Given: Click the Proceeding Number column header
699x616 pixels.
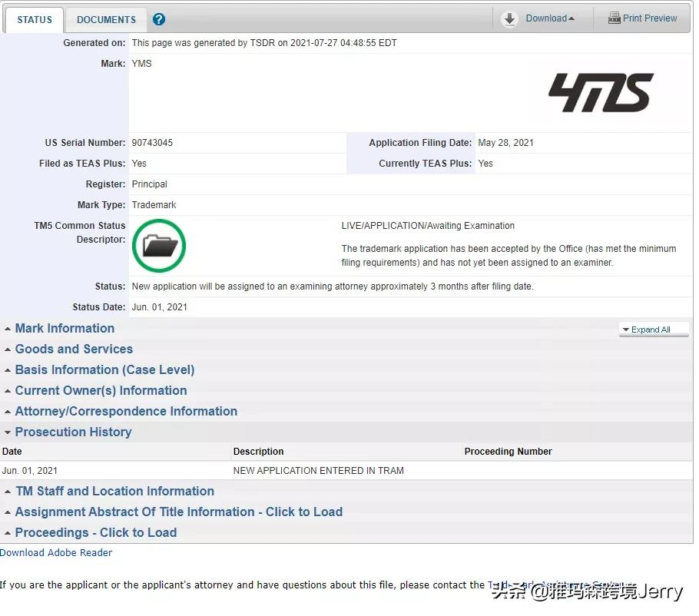Looking at the screenshot, I should pos(508,452).
